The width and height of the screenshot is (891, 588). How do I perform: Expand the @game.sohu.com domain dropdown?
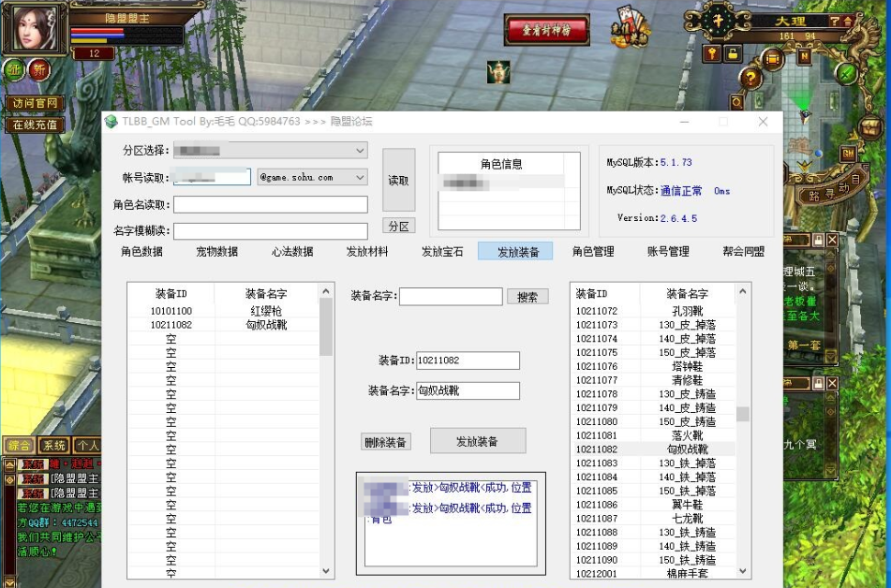tap(312, 177)
